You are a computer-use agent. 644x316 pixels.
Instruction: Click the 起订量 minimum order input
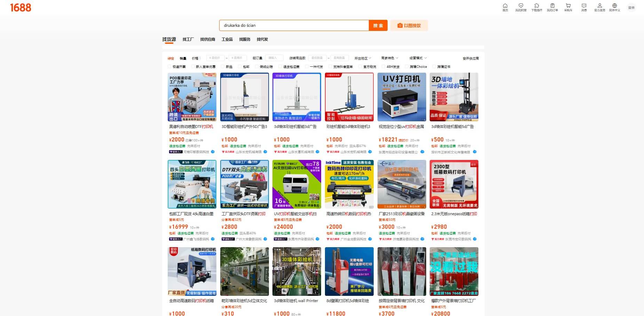click(274, 58)
